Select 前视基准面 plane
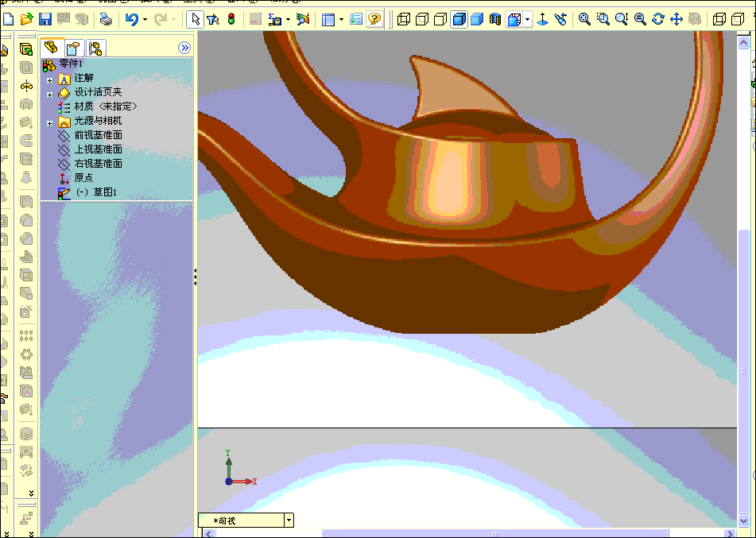 90,135
